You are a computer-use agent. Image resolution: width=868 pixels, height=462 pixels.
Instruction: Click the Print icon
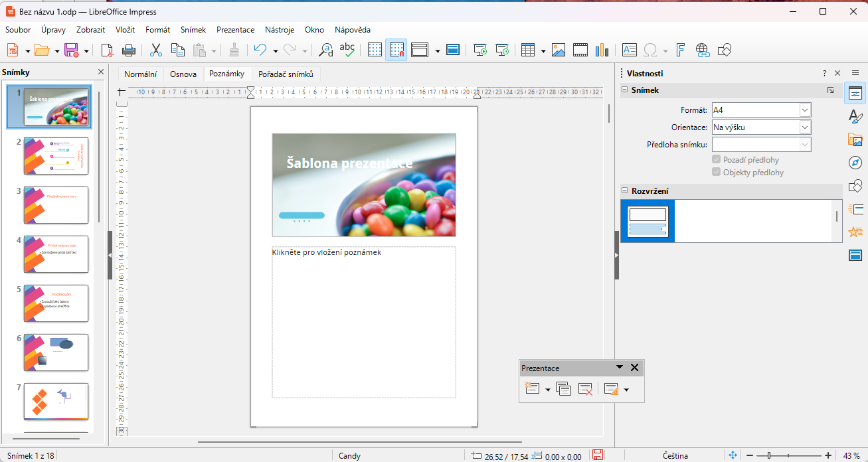[129, 50]
